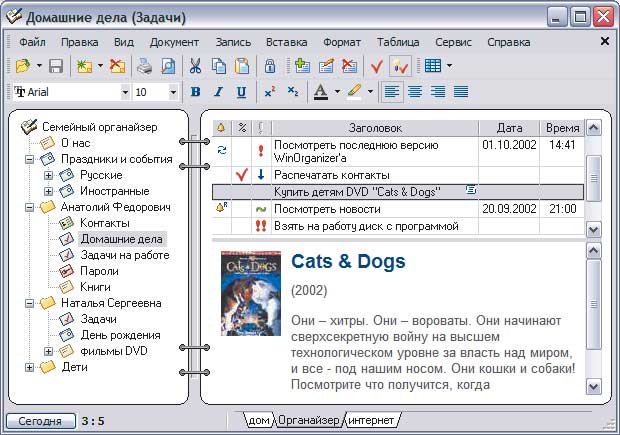This screenshot has height=435, width=620.
Task: Sort by the Дата column header
Action: [509, 128]
